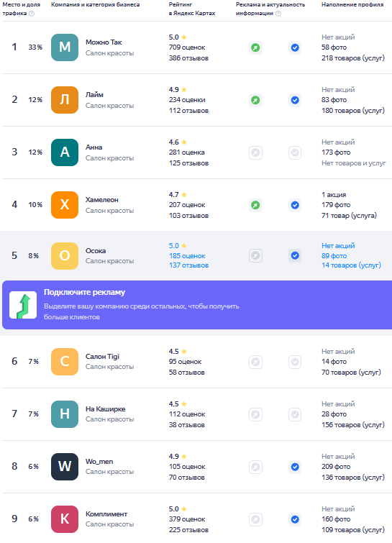Click help icon beside Реклама и актуальность информации
This screenshot has width=392, height=543.
tap(278, 14)
